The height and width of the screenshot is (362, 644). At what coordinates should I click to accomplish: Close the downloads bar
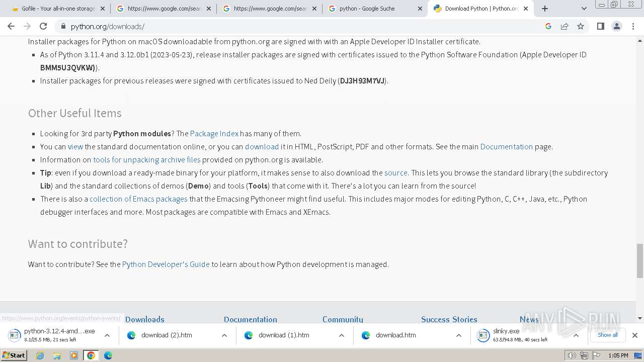click(634, 335)
